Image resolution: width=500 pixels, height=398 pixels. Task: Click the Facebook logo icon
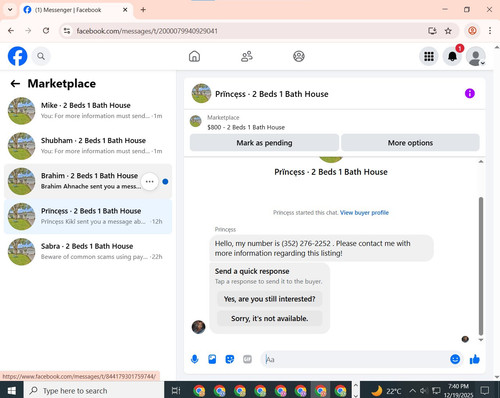pyautogui.click(x=17, y=56)
